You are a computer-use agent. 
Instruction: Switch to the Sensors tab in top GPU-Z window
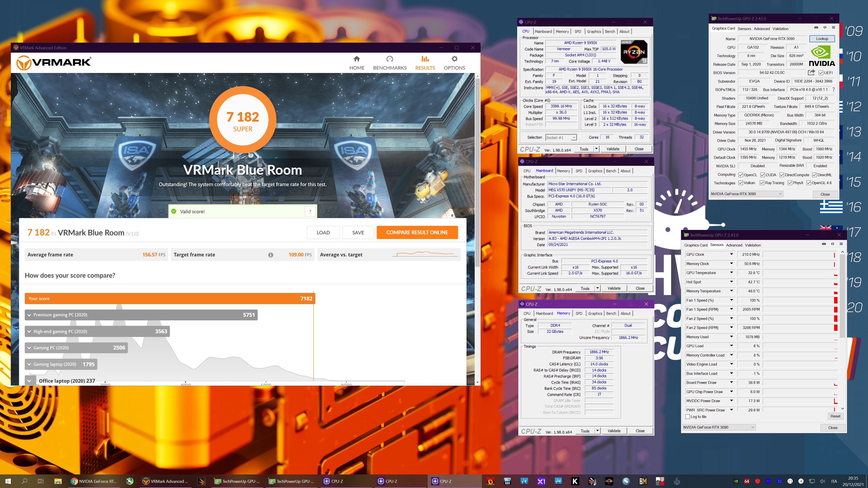click(744, 29)
